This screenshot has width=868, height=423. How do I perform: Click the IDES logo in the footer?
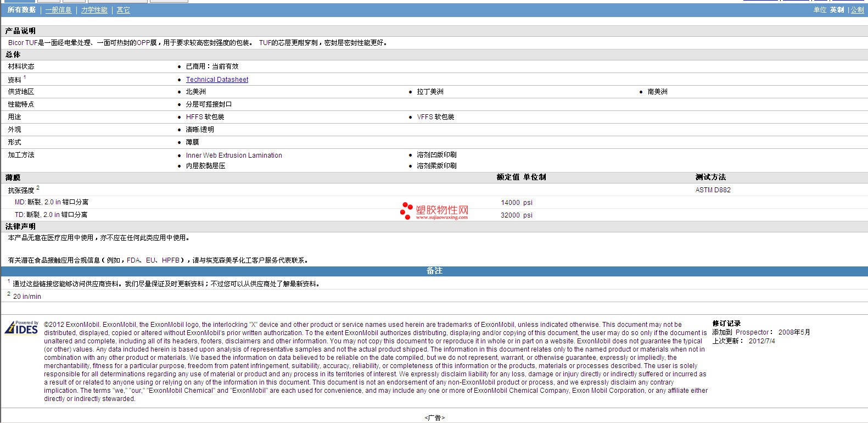[x=21, y=327]
